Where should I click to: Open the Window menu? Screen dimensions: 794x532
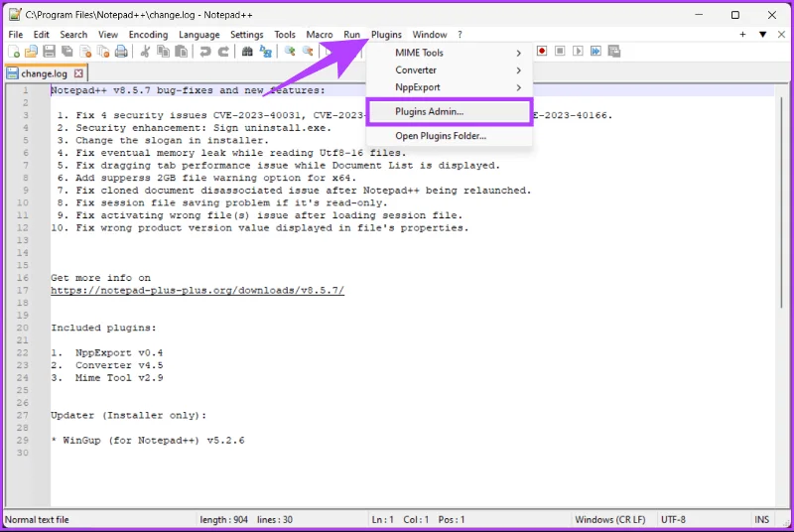tap(430, 35)
